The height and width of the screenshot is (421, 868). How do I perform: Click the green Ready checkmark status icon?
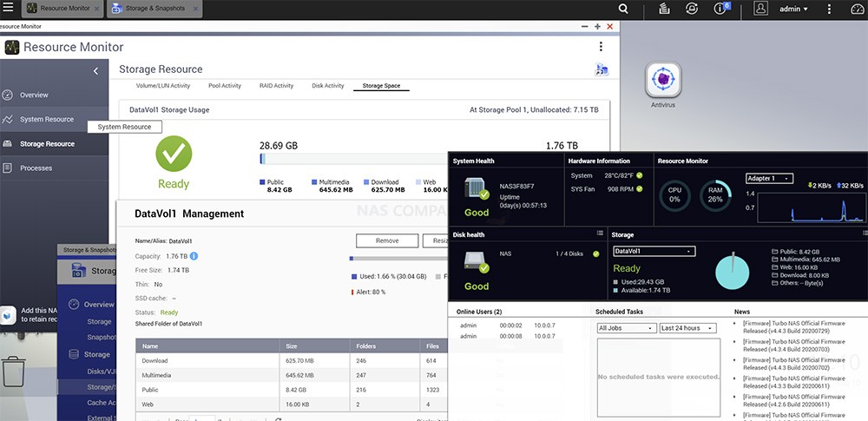pos(174,154)
